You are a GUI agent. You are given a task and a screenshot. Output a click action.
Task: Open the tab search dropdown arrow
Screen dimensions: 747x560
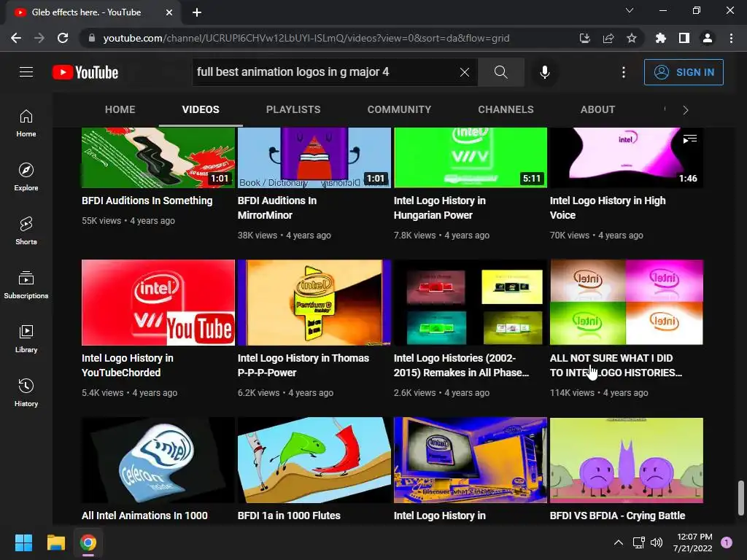[x=630, y=10]
